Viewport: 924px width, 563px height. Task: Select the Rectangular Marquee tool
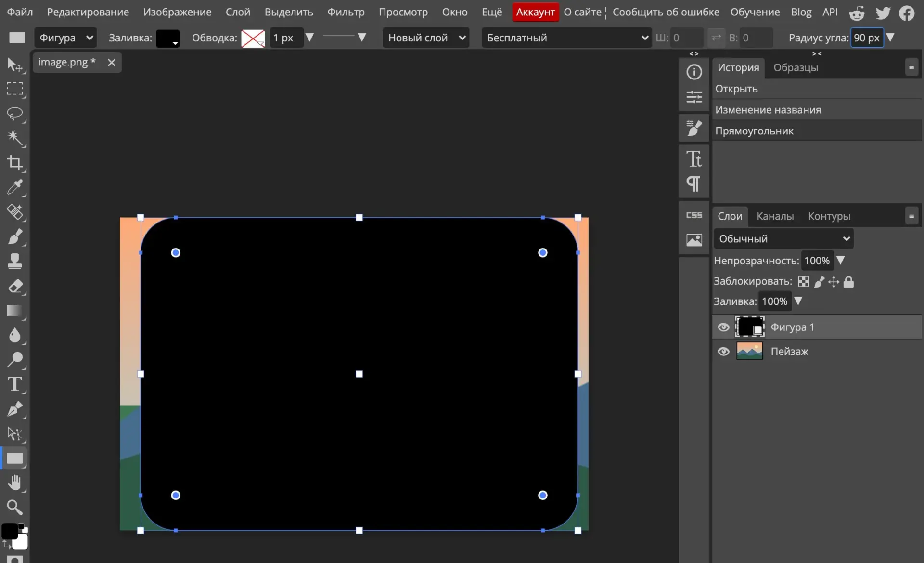(x=14, y=89)
